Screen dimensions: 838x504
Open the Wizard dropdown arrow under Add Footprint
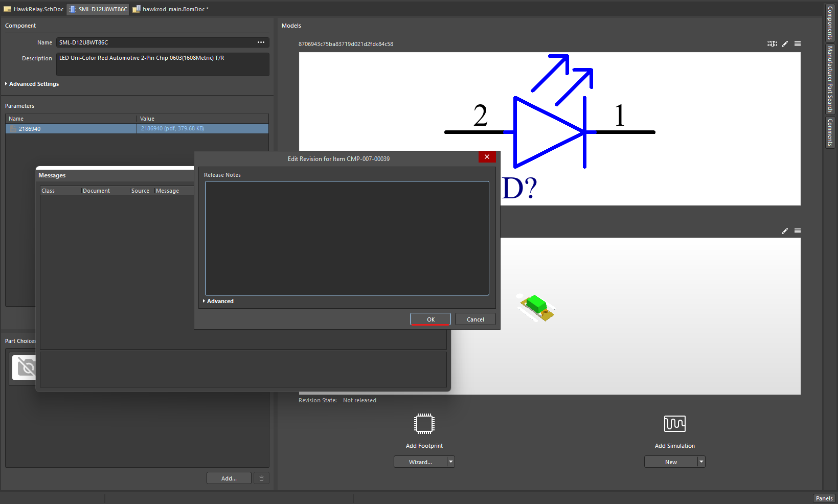pyautogui.click(x=450, y=462)
